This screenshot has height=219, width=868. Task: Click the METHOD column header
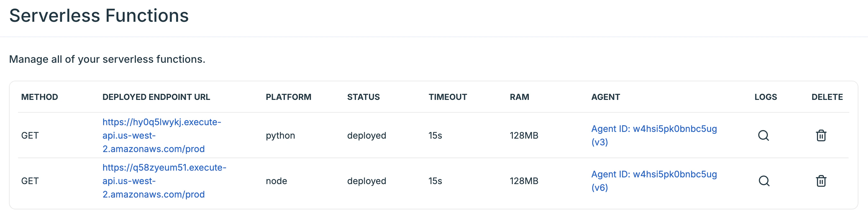(x=40, y=97)
